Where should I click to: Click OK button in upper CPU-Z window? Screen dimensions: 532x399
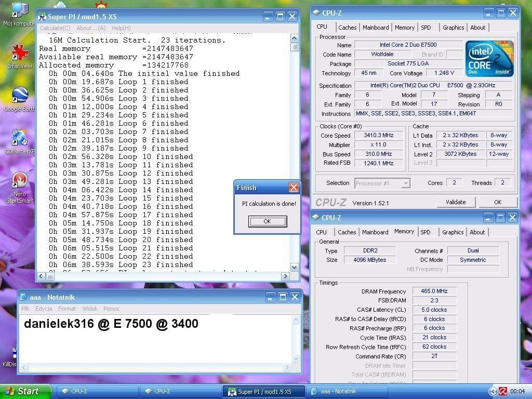click(x=498, y=202)
